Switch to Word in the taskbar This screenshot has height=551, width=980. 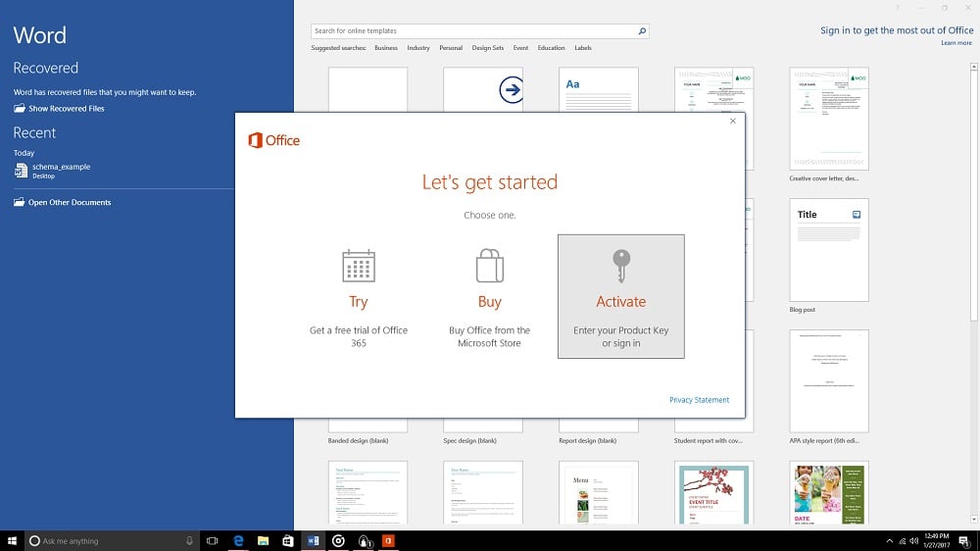tap(314, 541)
